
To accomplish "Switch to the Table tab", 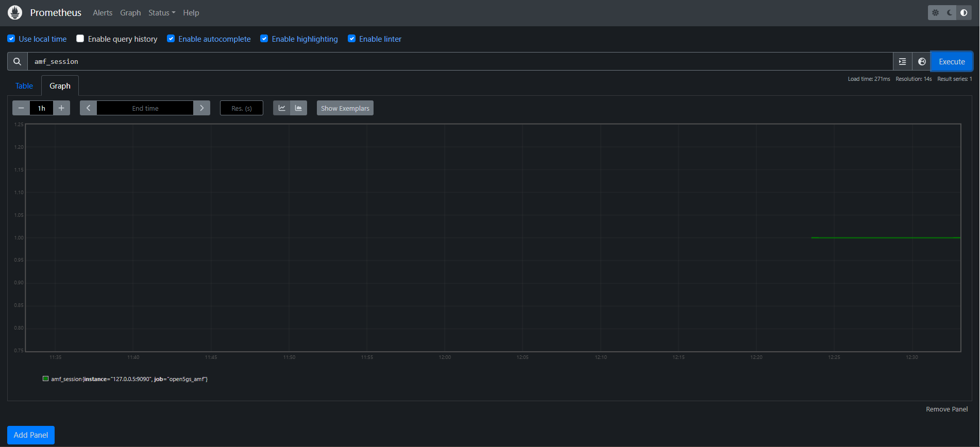I will 24,86.
